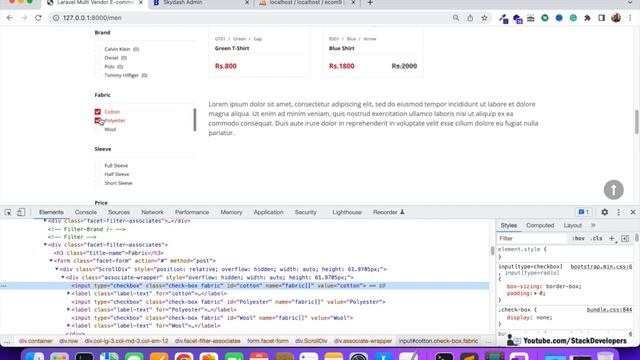This screenshot has width=640, height=360.
Task: Click the DevTools issues counter badge
Action: 584,212
